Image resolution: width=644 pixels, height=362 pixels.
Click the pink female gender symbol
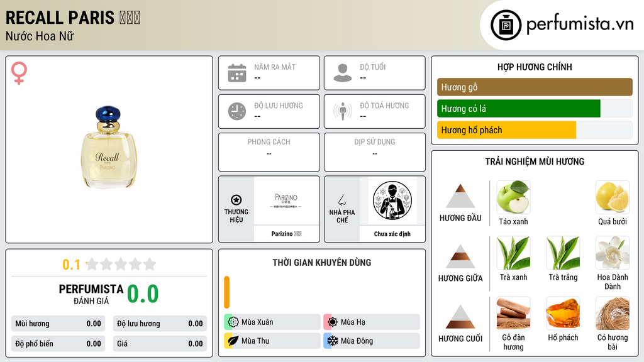[19, 73]
